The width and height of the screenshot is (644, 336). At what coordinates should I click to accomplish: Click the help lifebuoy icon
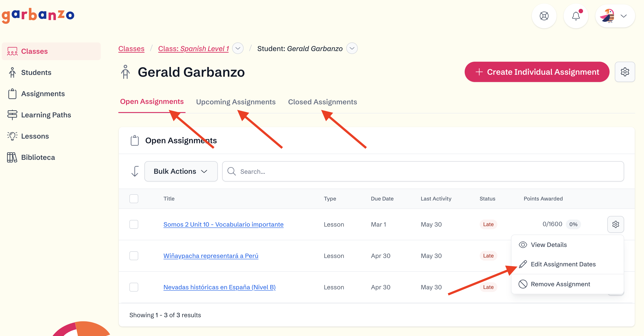pos(544,16)
